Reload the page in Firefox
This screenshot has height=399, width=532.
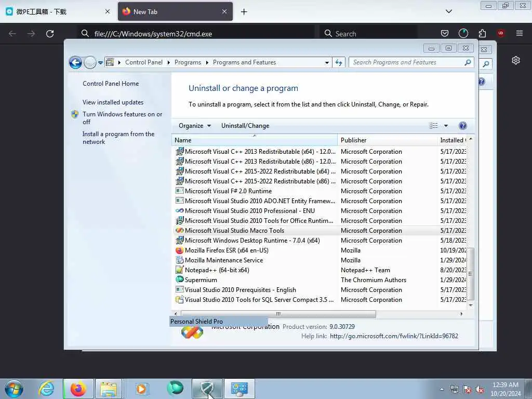point(50,34)
